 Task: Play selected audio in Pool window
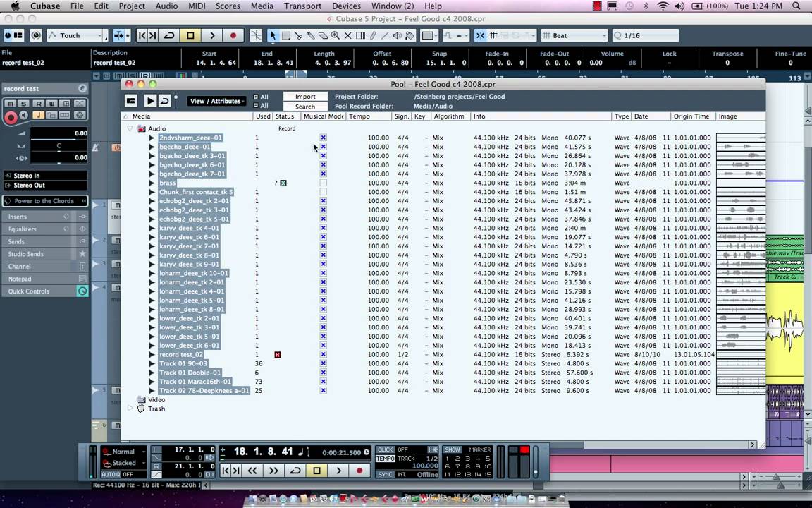tap(150, 101)
